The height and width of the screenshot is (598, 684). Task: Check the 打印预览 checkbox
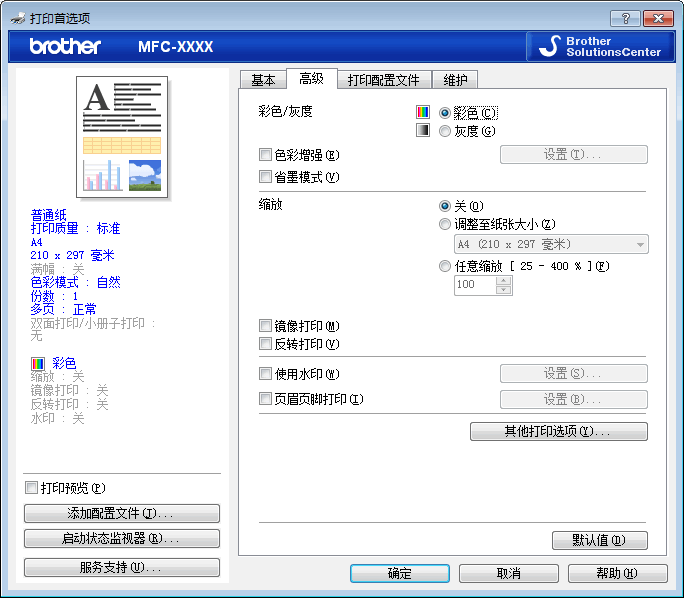tap(31, 488)
